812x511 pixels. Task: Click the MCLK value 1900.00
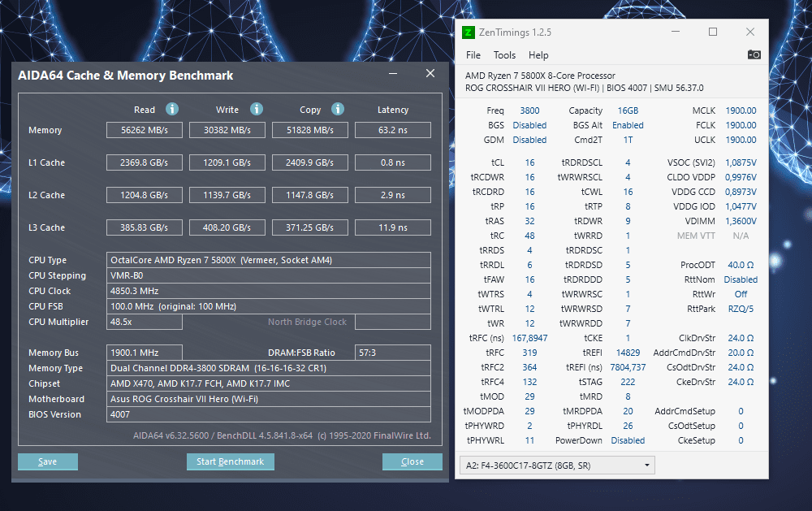(741, 110)
